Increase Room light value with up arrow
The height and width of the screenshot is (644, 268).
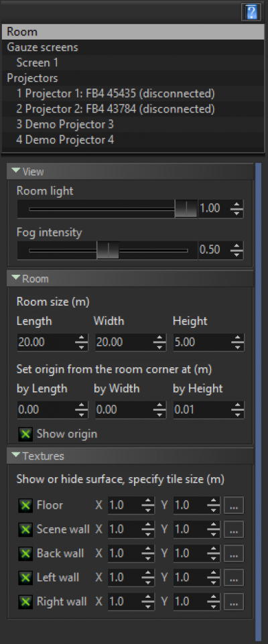(x=236, y=204)
